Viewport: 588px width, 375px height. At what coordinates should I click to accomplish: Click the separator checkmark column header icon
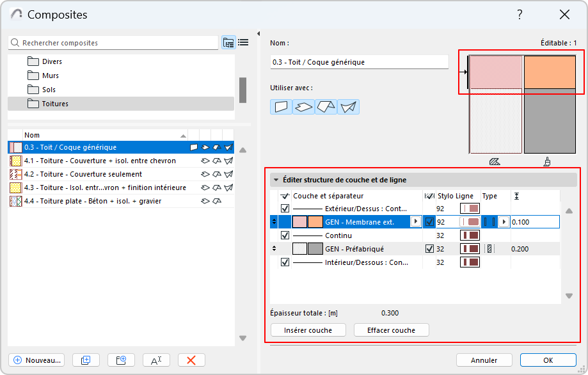point(285,196)
